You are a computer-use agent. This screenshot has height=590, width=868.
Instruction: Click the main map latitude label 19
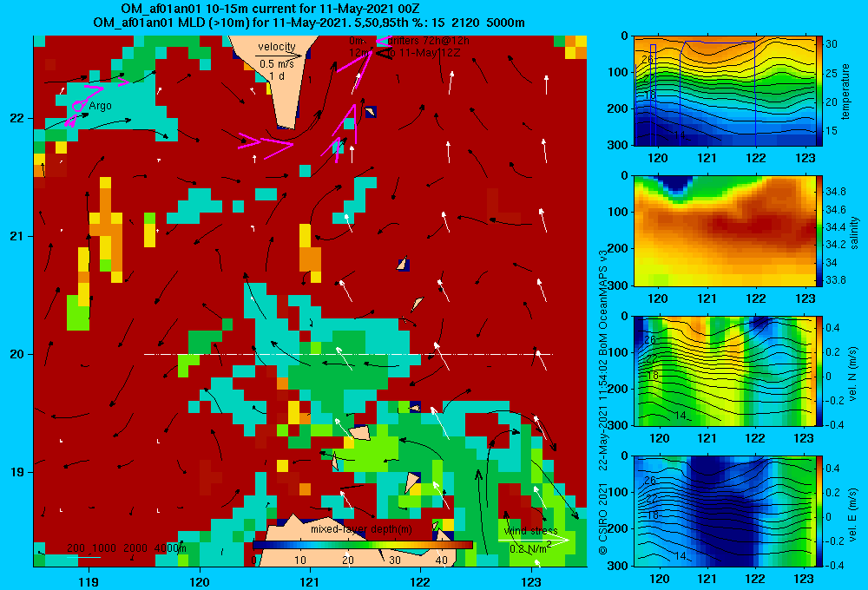pos(17,472)
